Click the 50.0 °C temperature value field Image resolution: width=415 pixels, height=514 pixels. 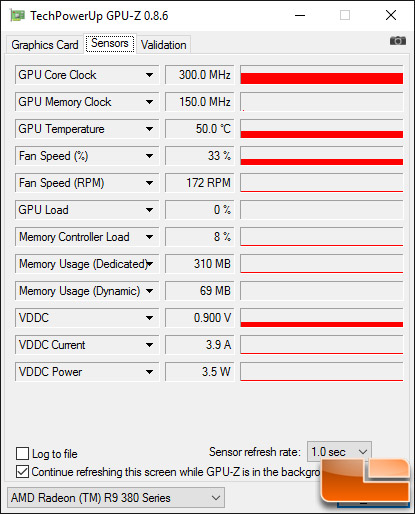point(200,129)
